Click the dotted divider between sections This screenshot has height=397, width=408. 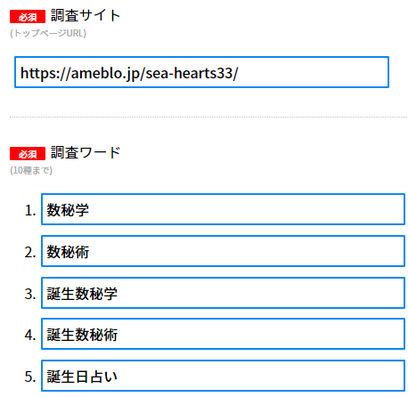point(208,117)
